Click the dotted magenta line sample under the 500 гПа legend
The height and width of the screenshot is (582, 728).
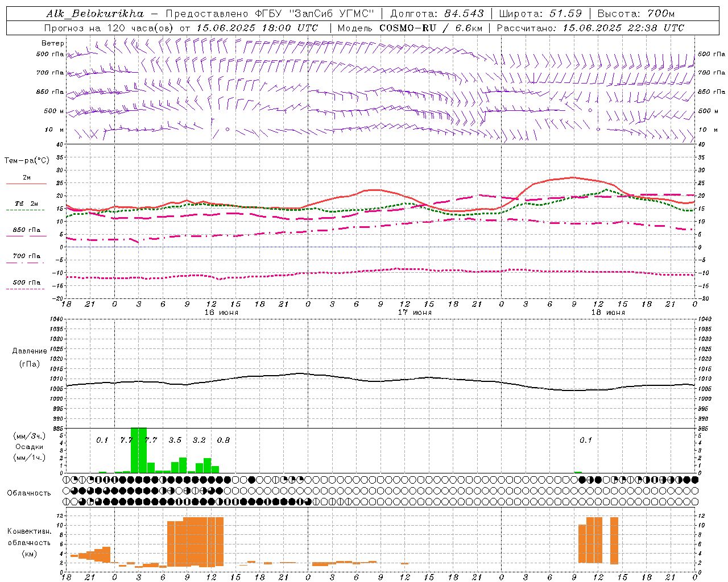click(x=25, y=289)
